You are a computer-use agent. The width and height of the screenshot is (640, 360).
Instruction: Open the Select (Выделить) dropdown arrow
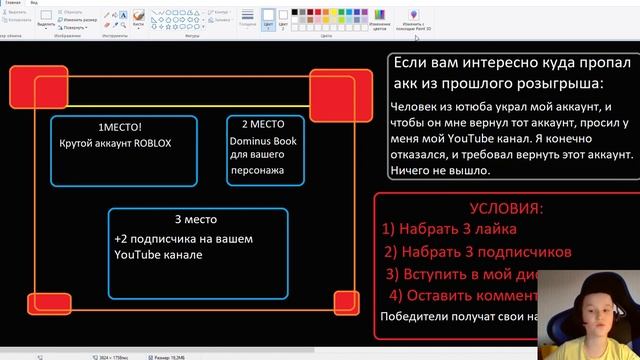coord(46,29)
